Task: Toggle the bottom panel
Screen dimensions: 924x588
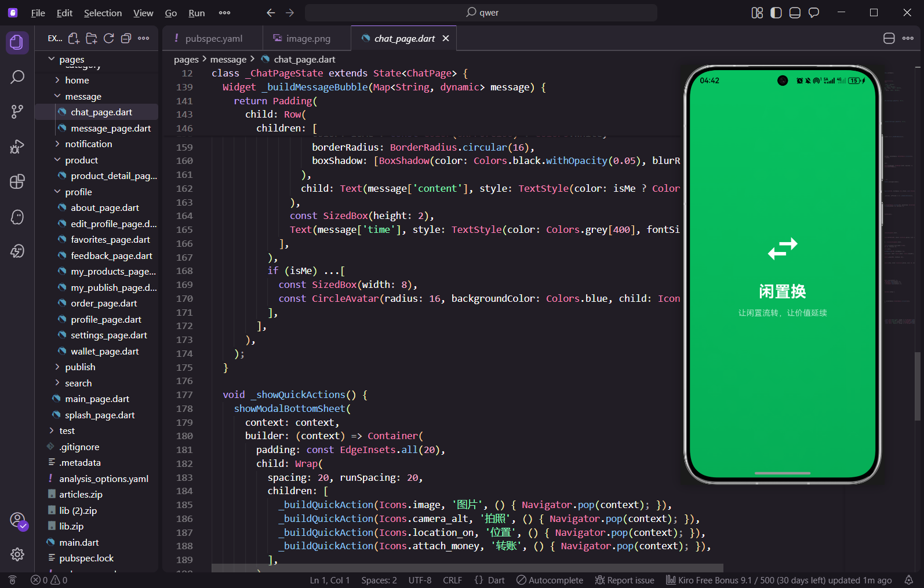Action: [x=795, y=13]
